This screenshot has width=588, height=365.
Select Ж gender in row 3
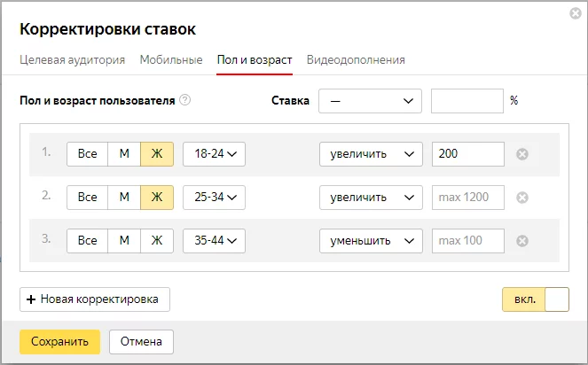(157, 241)
